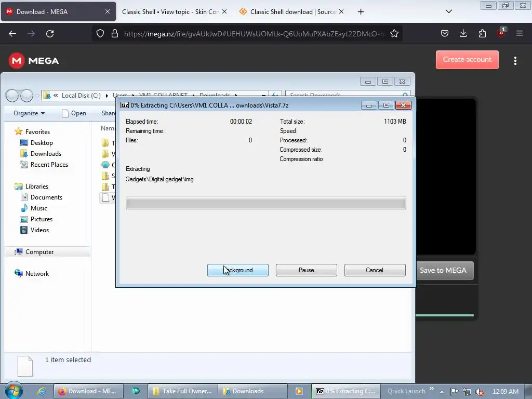Select Network in Explorer sidebar
Screen dimensions: 532x399
coord(37,273)
